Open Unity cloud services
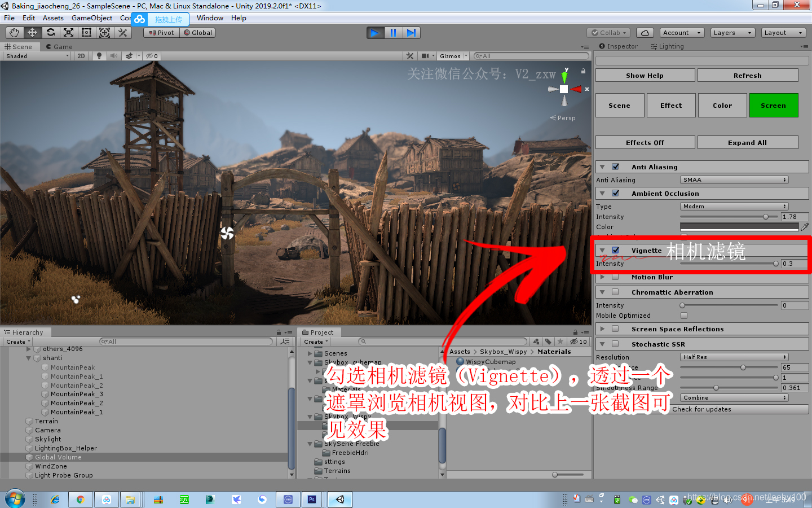The image size is (812, 508). coord(645,33)
